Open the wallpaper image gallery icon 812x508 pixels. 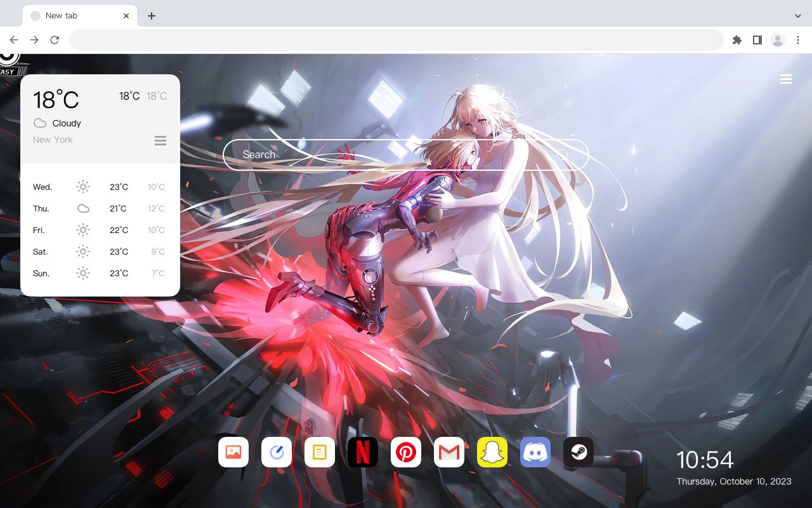pos(233,452)
